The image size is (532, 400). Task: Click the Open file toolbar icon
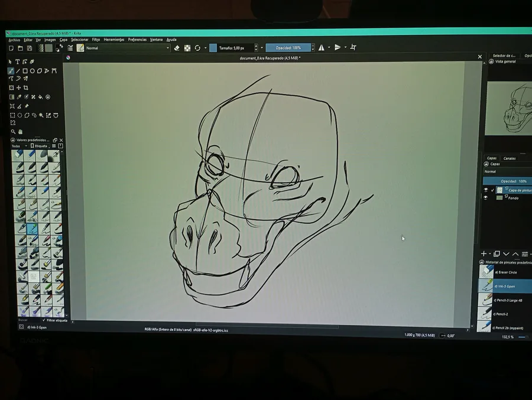click(x=20, y=48)
